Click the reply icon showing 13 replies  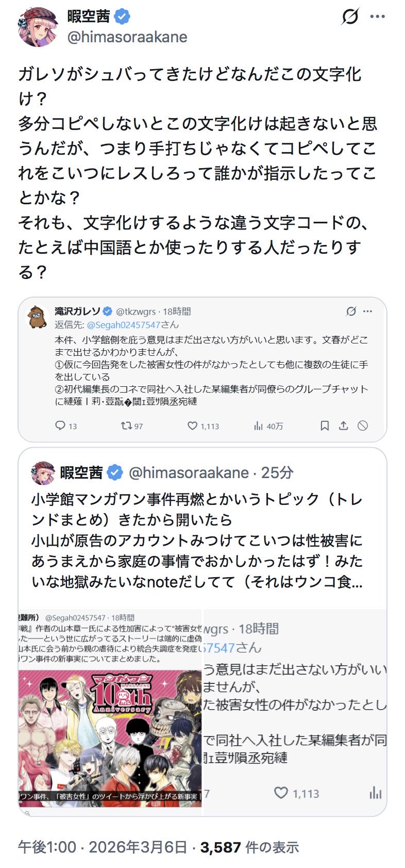tap(60, 425)
